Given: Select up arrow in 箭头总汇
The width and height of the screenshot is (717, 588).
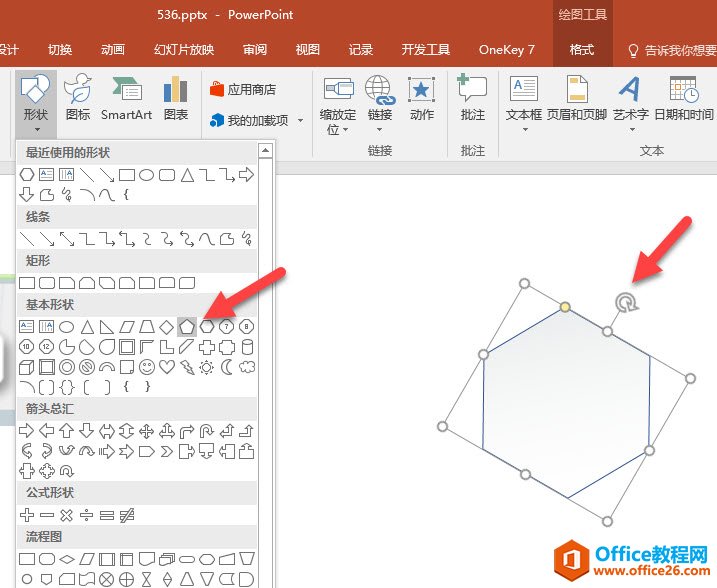Looking at the screenshot, I should coord(67,431).
